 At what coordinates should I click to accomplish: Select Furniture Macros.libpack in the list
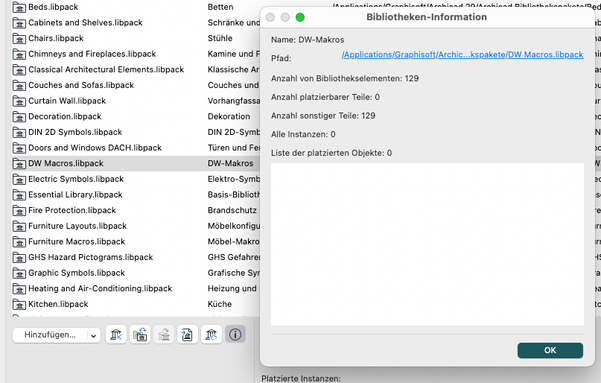77,242
